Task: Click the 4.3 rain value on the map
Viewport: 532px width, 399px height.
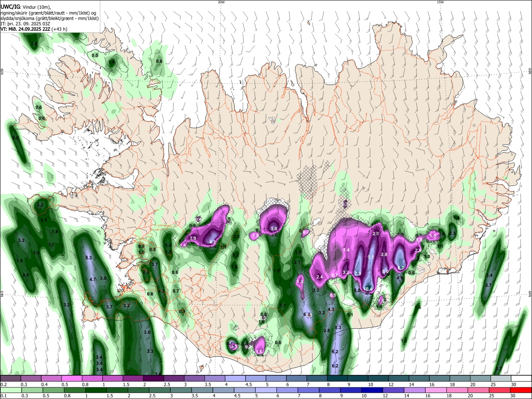Action: click(331, 310)
